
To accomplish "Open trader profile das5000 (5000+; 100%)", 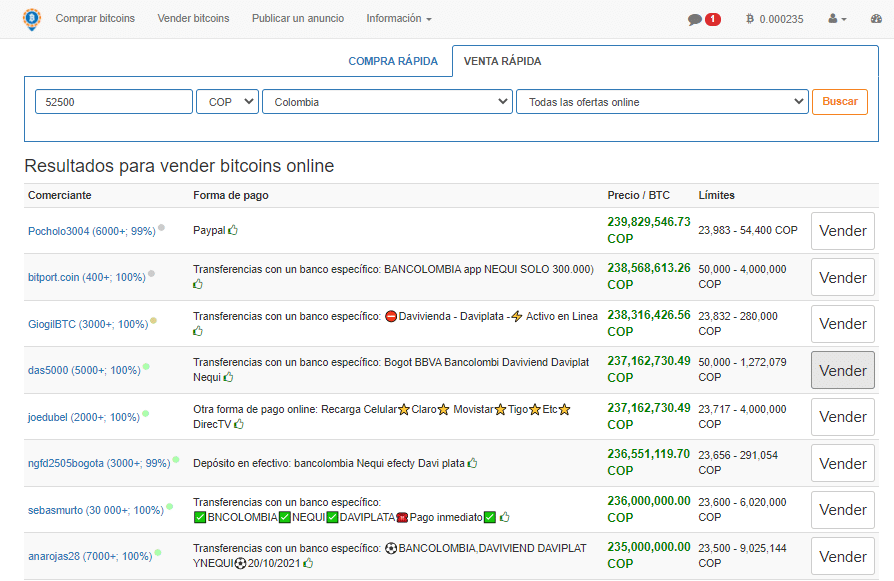I will 84,370.
